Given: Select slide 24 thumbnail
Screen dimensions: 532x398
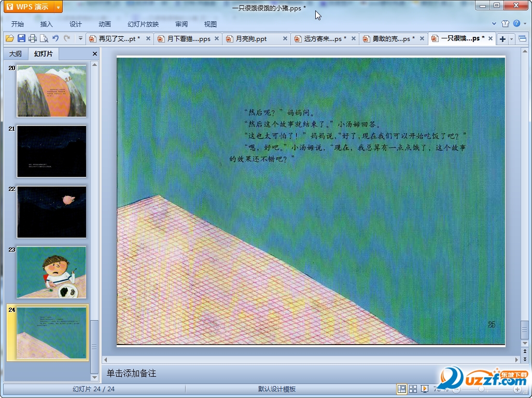Looking at the screenshot, I should coord(51,333).
